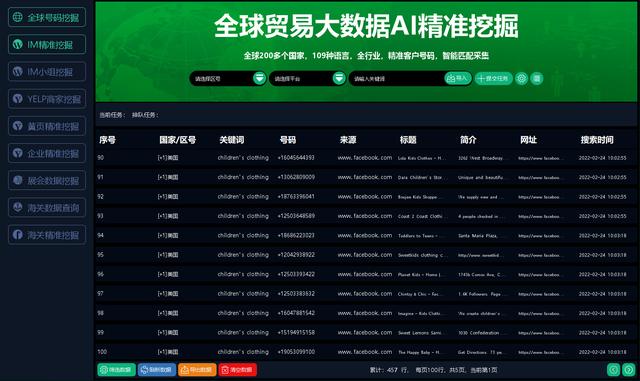Select the phone number in row 100

point(296,352)
